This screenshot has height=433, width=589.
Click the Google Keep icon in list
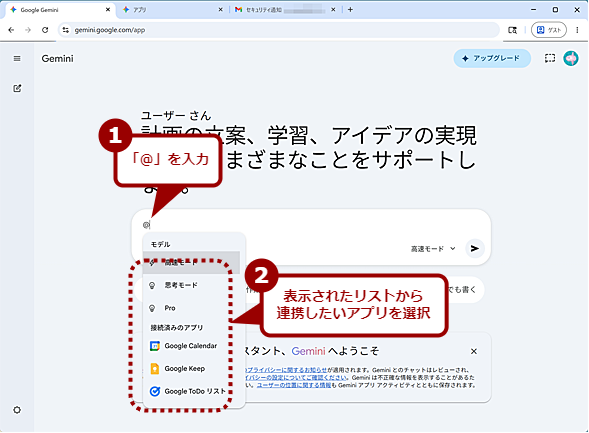click(x=154, y=369)
